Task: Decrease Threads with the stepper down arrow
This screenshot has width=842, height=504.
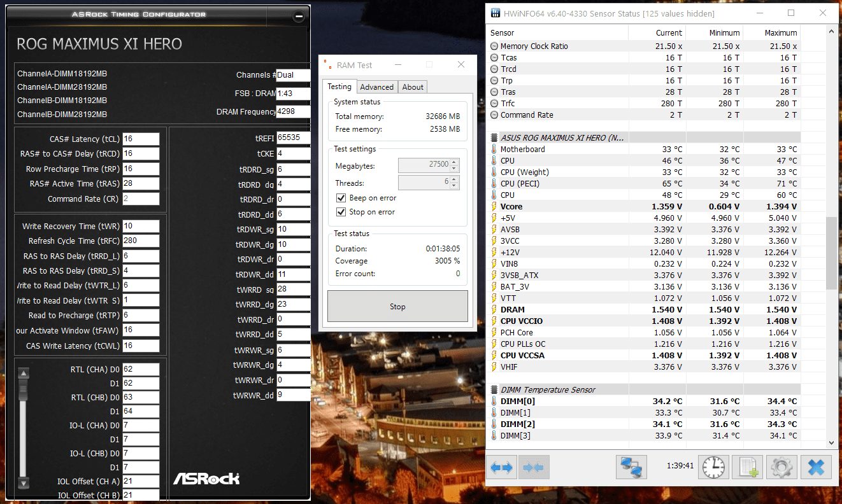Action: click(453, 186)
